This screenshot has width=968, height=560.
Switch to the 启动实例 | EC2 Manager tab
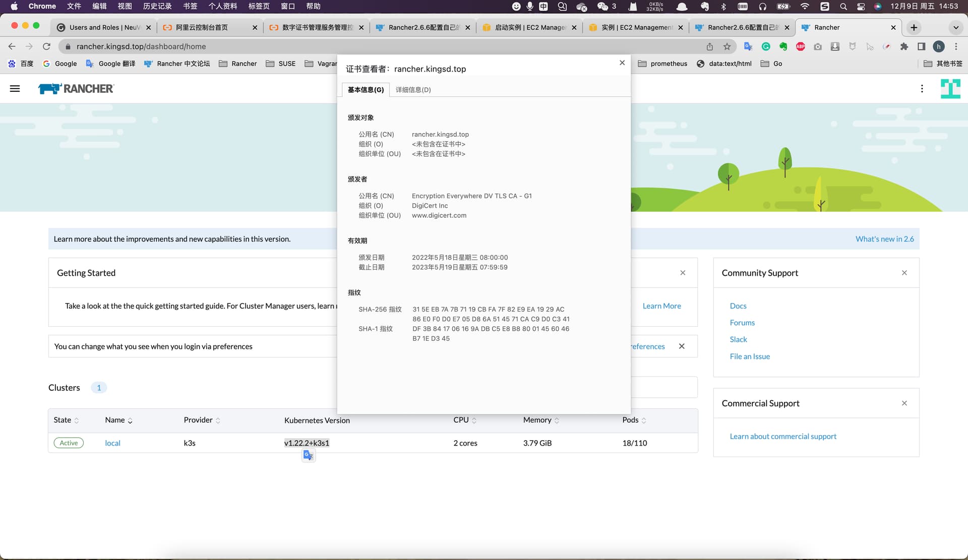(x=529, y=27)
